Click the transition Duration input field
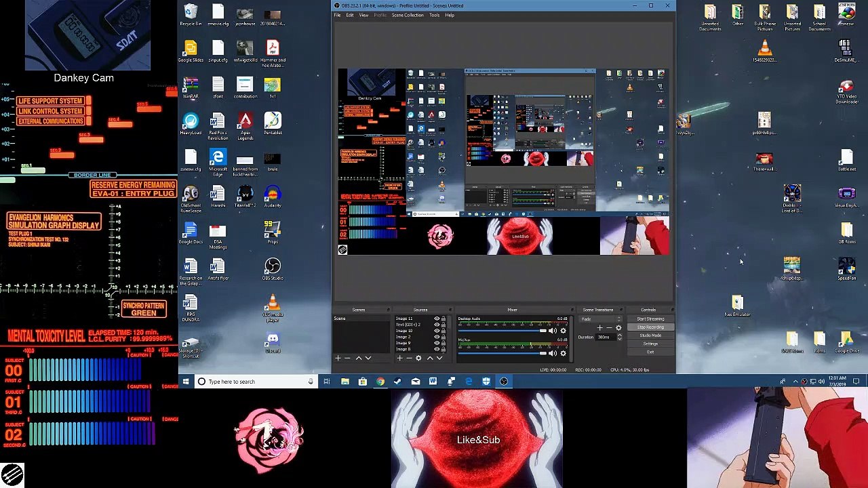Viewport: 868px width, 488px height. tap(608, 337)
